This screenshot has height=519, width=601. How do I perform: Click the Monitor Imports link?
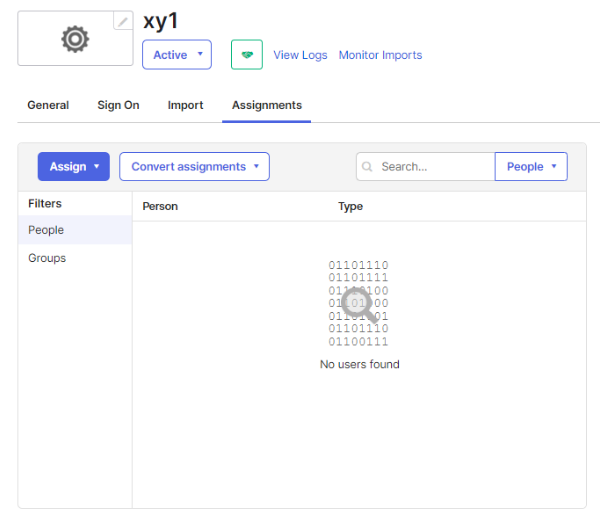(380, 55)
